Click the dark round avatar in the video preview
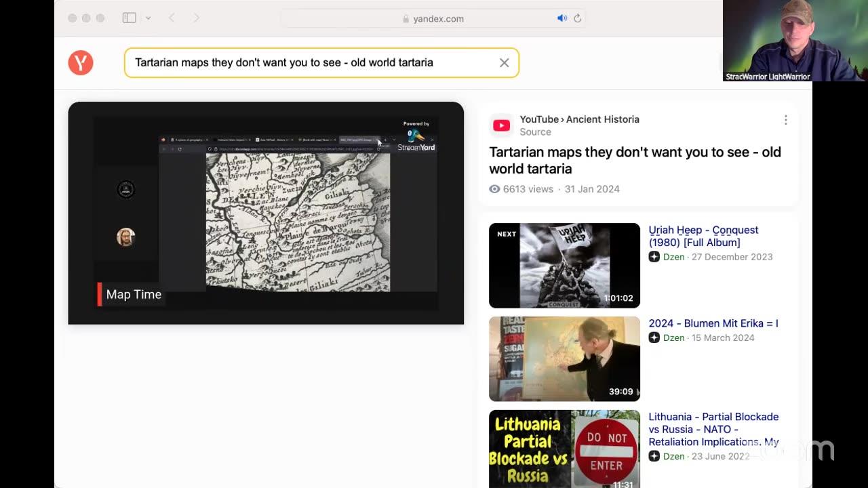The width and height of the screenshot is (868, 488). (125, 189)
